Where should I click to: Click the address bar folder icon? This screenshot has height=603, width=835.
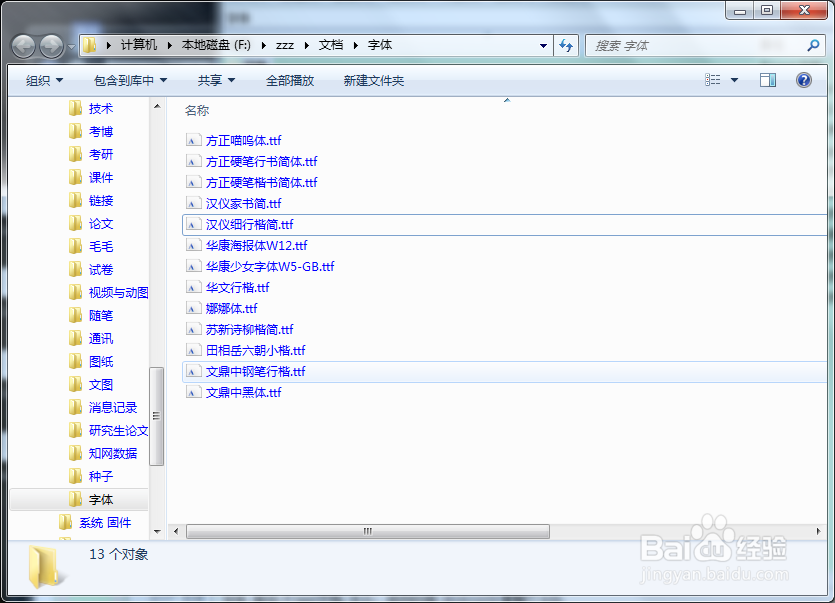pyautogui.click(x=89, y=45)
